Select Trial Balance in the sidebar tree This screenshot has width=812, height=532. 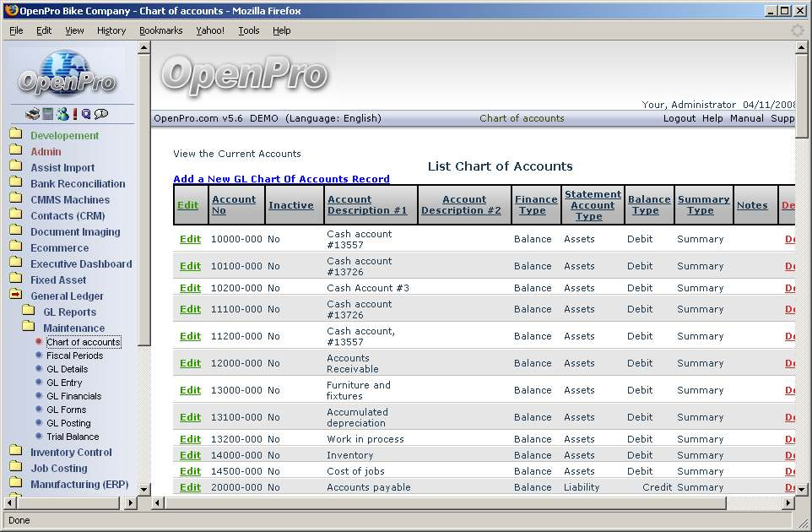click(73, 437)
